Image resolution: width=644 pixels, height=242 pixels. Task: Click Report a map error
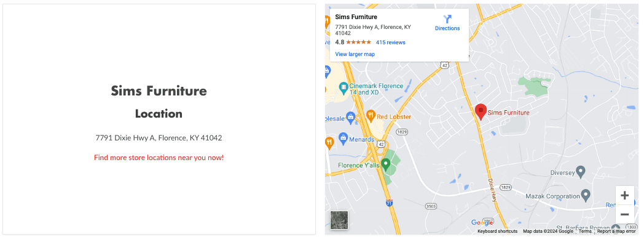point(617,232)
